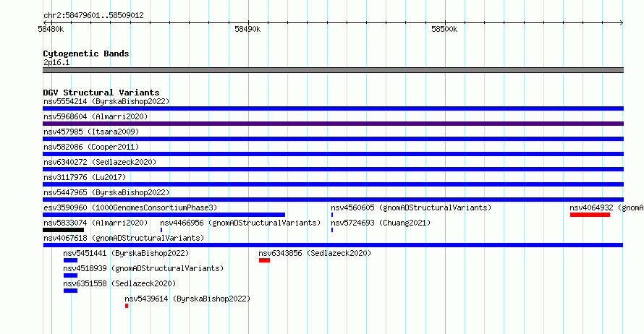Click nsv4560605 (gnomADStructuralVariants) label

point(411,207)
